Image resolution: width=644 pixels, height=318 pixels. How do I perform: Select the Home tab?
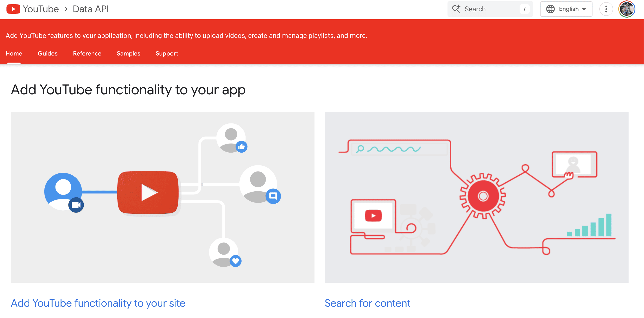(x=14, y=53)
